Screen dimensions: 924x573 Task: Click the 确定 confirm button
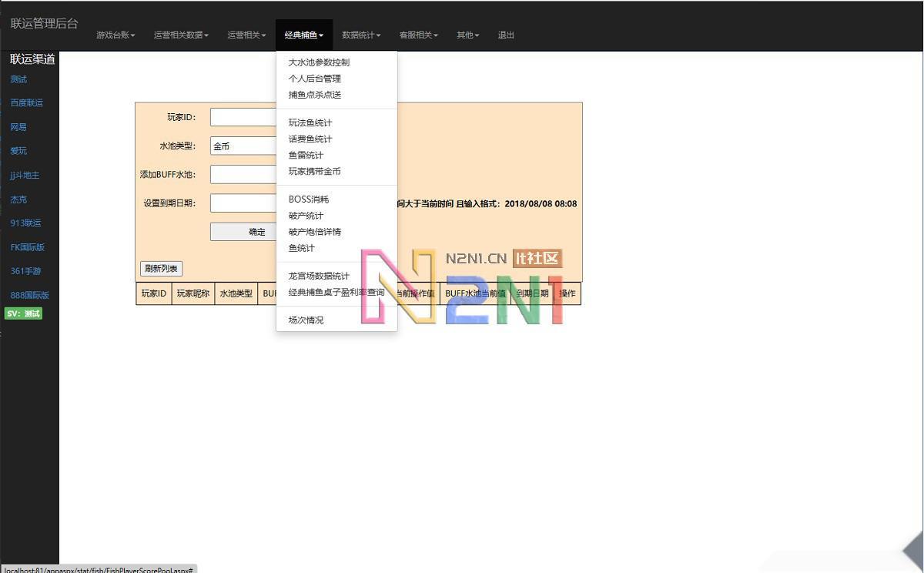coord(257,231)
